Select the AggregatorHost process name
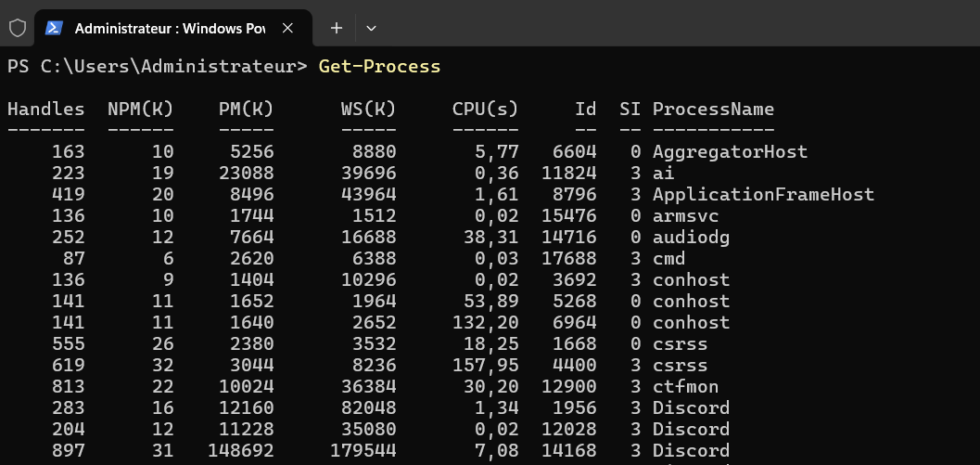 point(730,151)
